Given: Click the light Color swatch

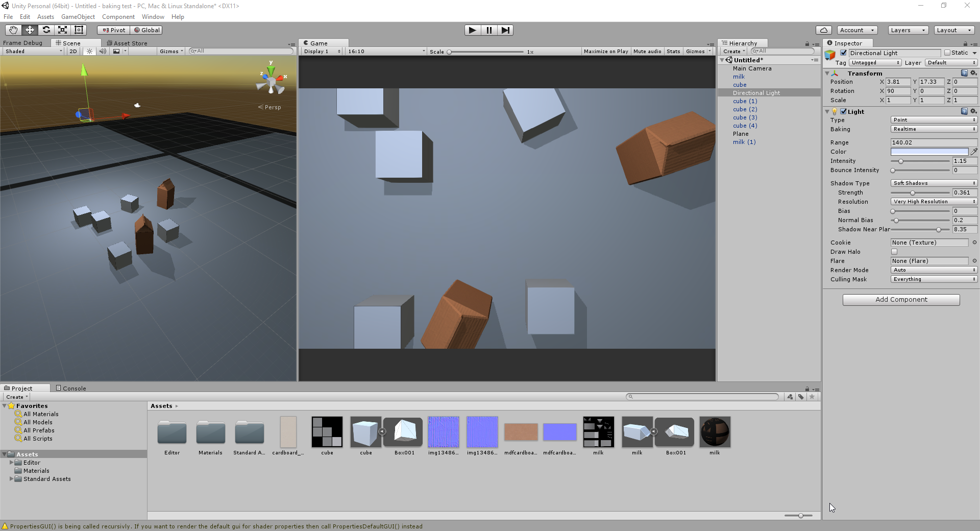Looking at the screenshot, I should tap(929, 152).
